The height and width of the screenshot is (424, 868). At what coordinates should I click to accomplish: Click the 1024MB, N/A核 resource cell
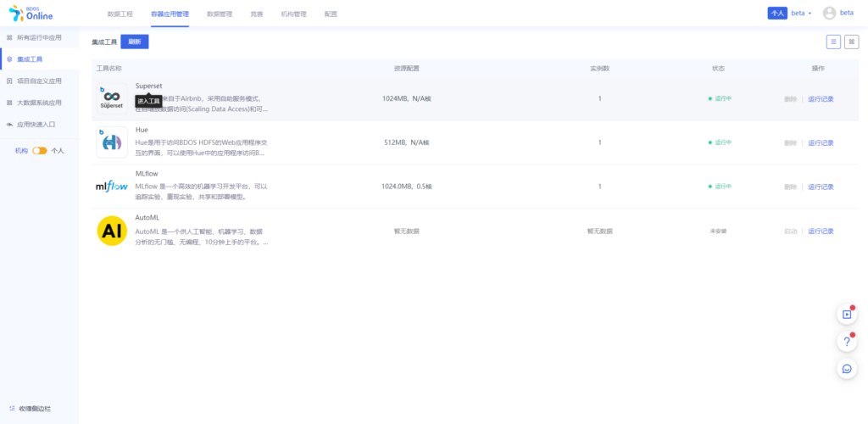point(406,98)
